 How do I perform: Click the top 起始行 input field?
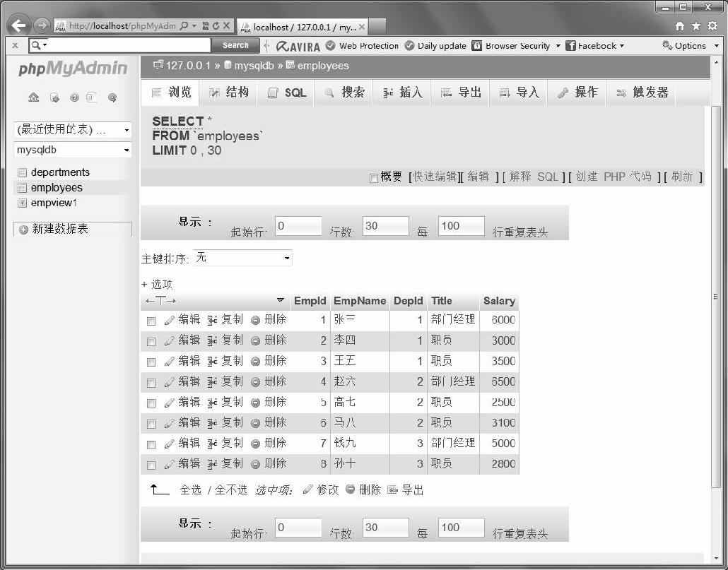[298, 226]
